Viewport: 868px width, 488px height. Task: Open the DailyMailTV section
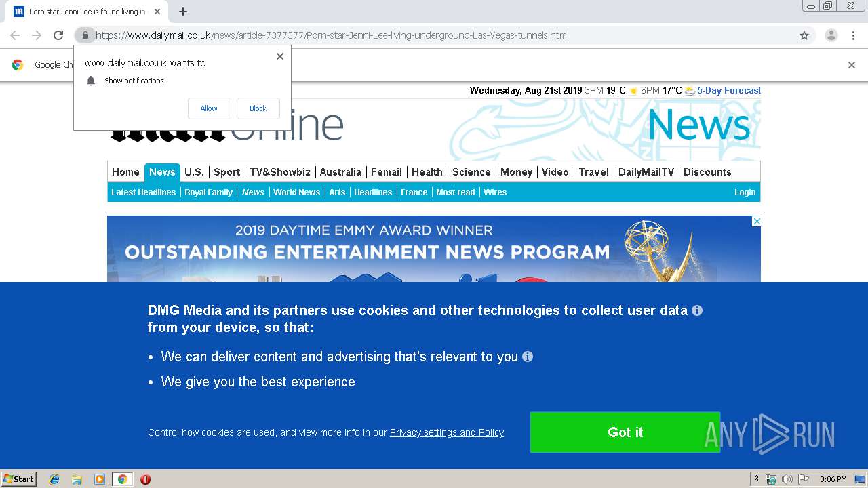(646, 172)
